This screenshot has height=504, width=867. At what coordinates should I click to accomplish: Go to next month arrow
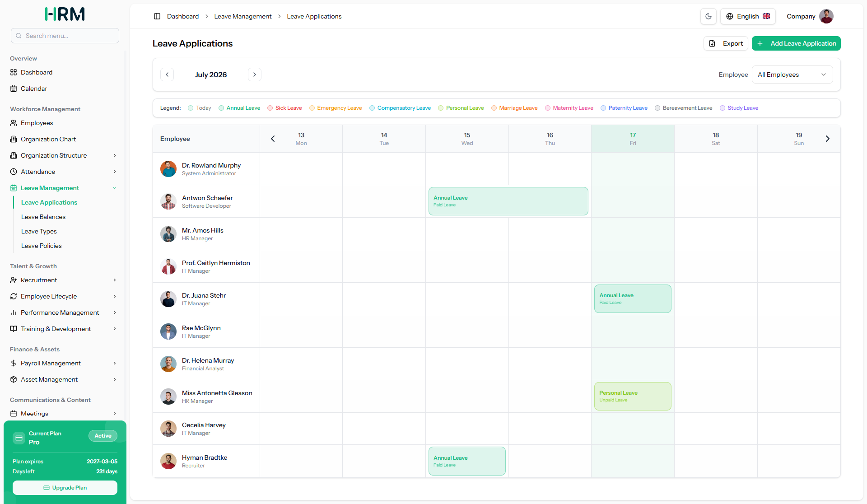255,75
